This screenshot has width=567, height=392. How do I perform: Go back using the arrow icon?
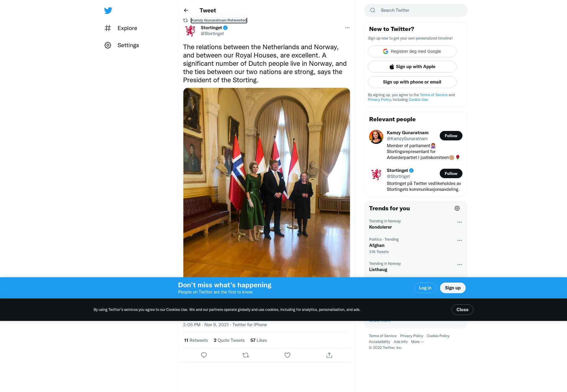186,10
